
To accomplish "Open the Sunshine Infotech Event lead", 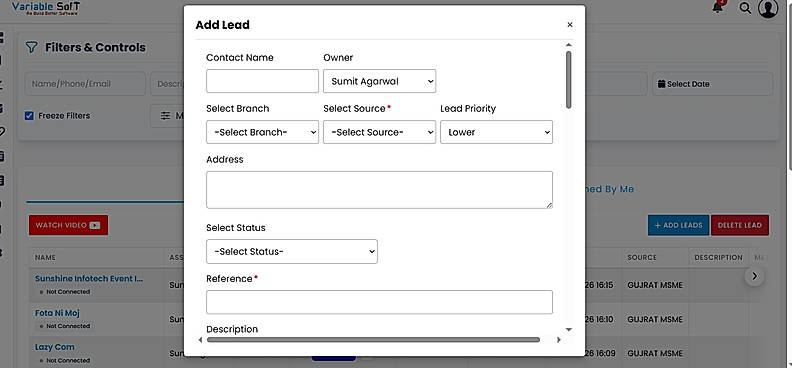I will [89, 279].
